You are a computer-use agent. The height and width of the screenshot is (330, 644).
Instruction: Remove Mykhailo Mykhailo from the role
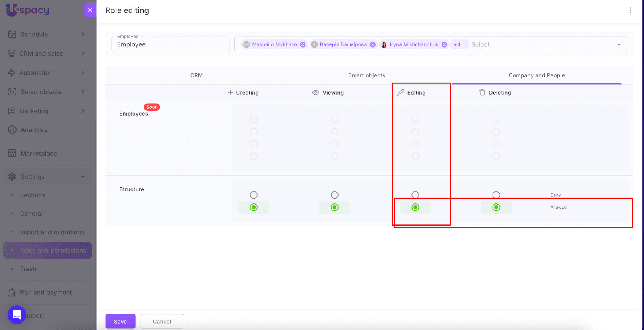pyautogui.click(x=303, y=45)
